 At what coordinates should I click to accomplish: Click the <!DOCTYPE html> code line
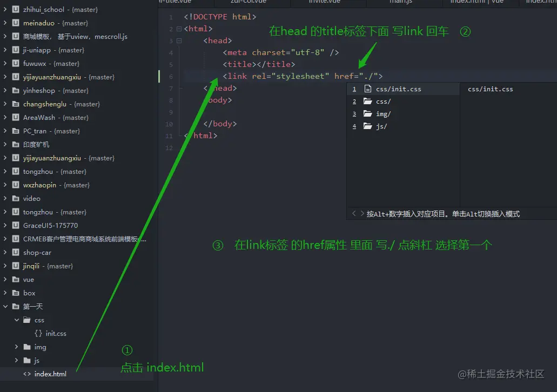pyautogui.click(x=220, y=17)
